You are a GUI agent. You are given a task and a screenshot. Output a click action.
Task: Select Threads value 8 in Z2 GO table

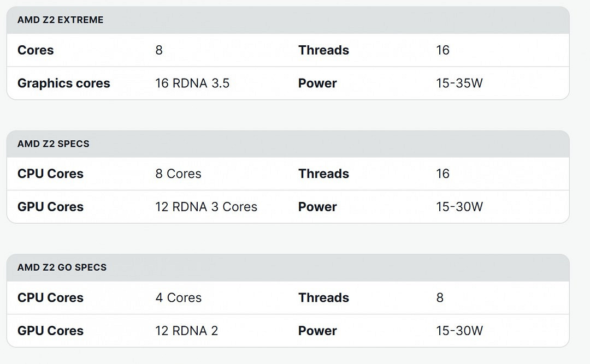pyautogui.click(x=440, y=298)
